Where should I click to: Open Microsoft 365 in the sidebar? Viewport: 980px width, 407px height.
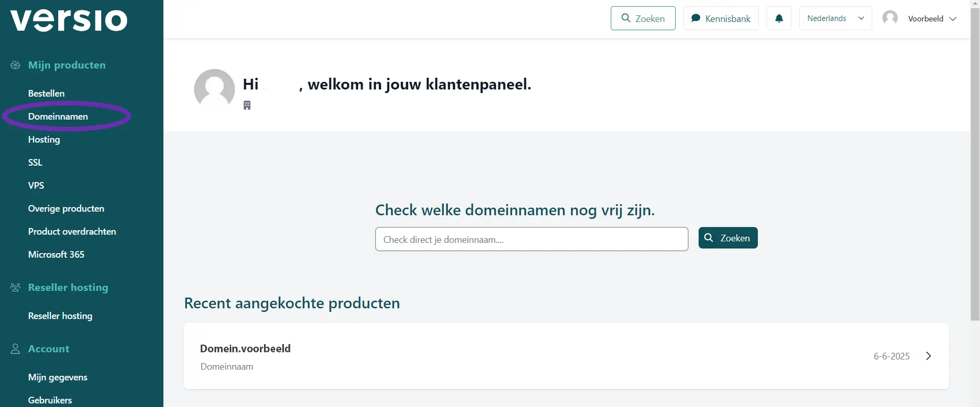tap(56, 255)
